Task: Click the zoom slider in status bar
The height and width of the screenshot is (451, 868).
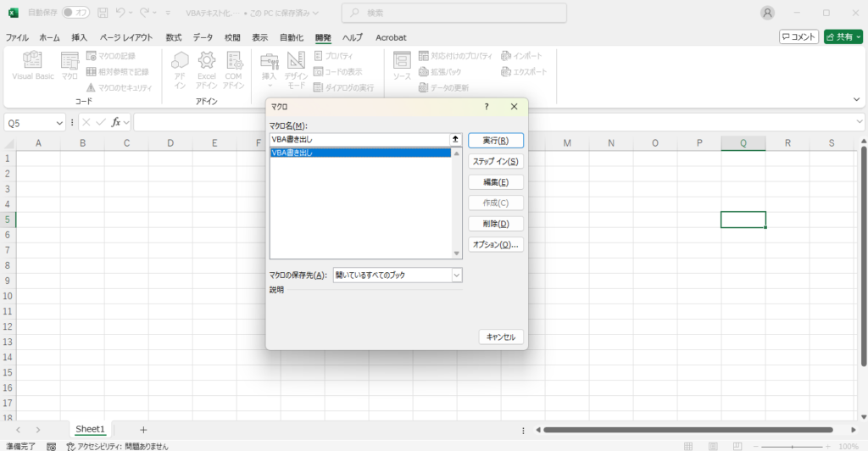Action: coord(793,446)
